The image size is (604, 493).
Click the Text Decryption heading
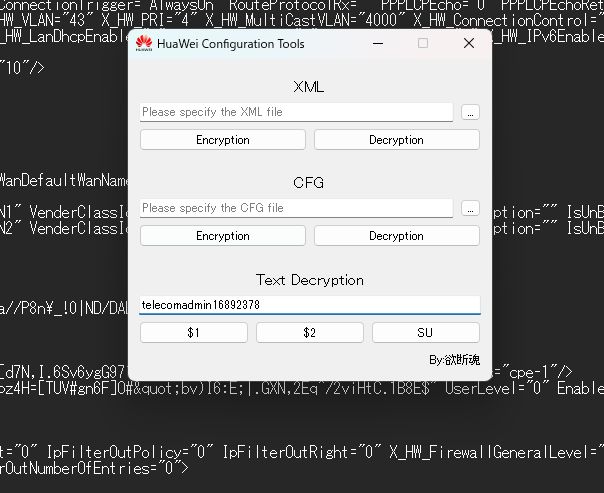click(310, 280)
